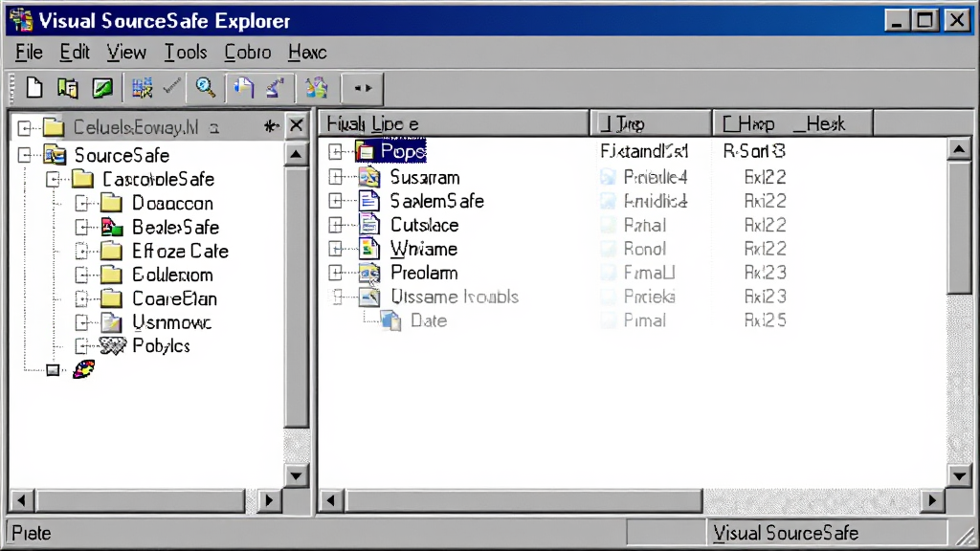Expand the Preolam row

(336, 273)
